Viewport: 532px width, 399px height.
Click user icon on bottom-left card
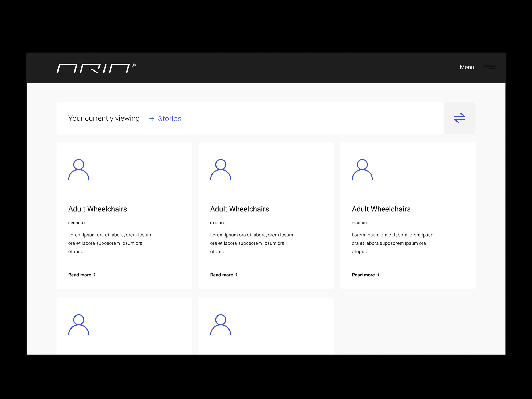point(79,325)
